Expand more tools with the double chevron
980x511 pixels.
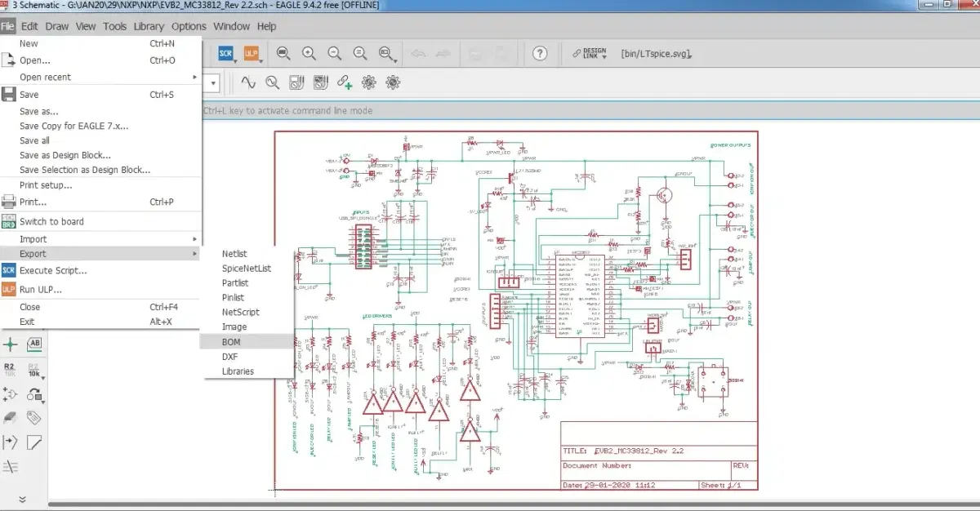tap(22, 499)
